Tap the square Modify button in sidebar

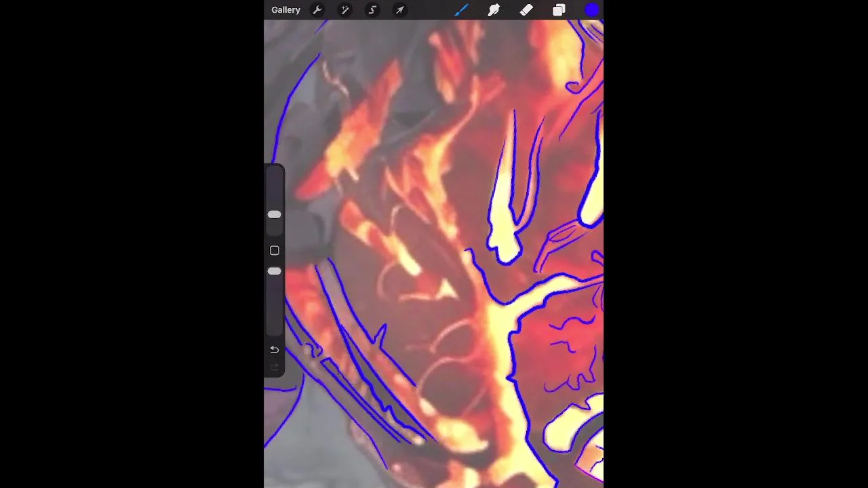[x=274, y=251]
